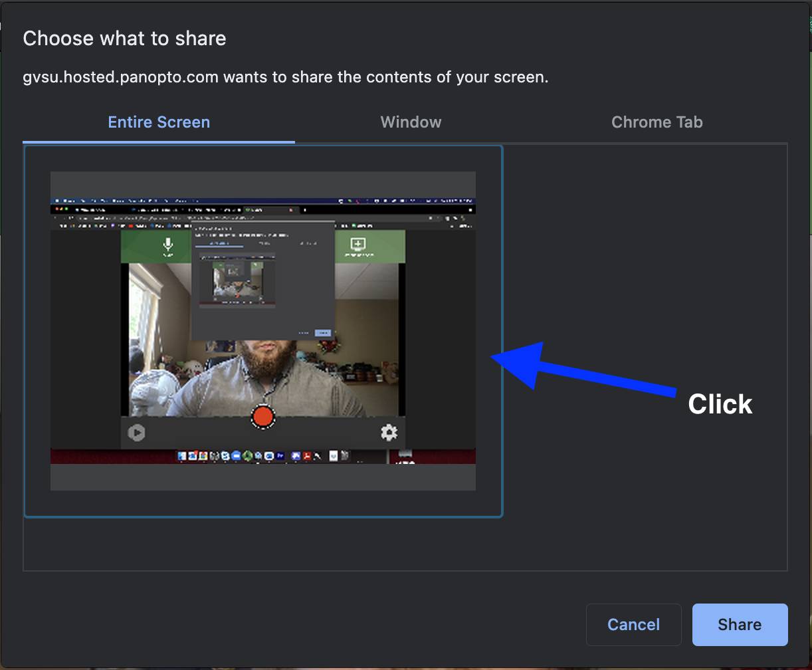Cancel the screen sharing dialog
Screen dimensions: 812x670
633,624
